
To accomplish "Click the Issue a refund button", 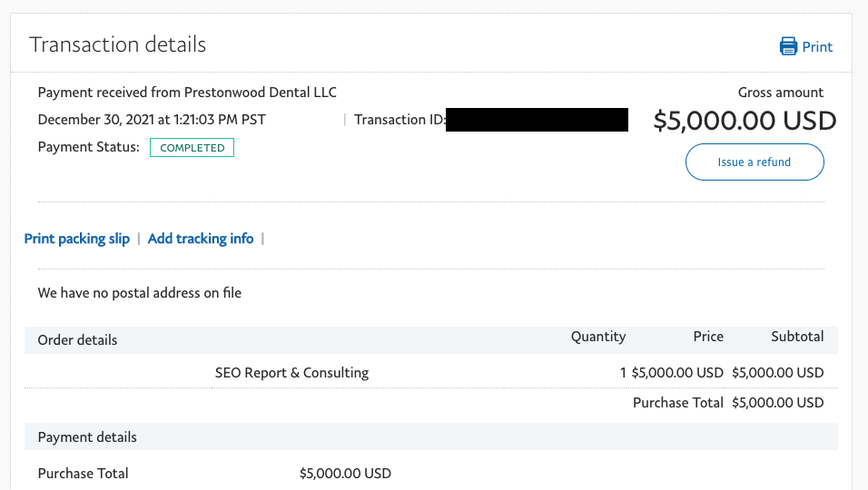I will 755,162.
